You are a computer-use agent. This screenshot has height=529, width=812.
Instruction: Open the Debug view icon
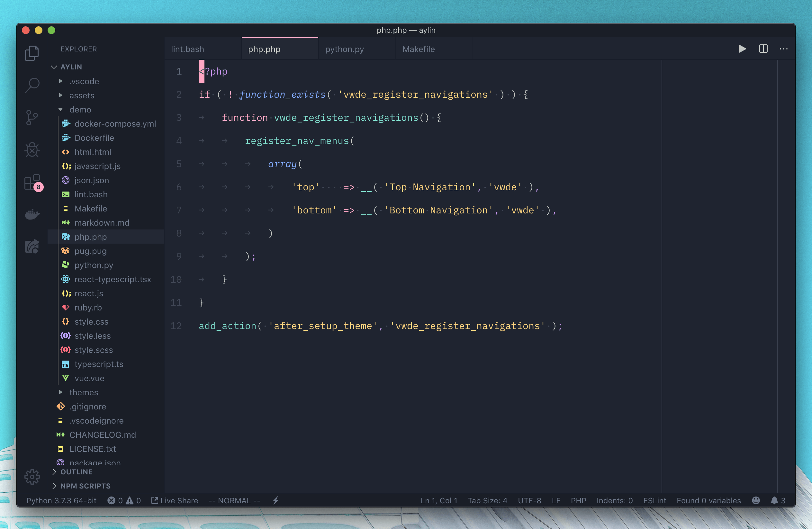tap(32, 150)
